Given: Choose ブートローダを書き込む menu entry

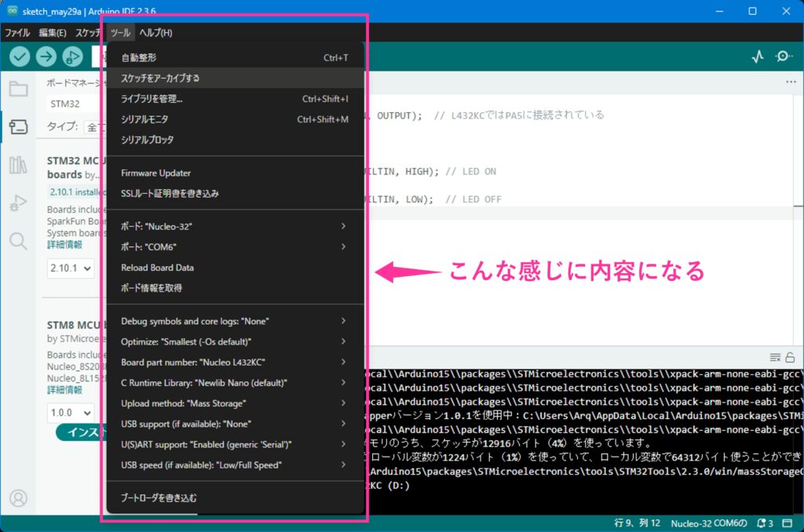Looking at the screenshot, I should (235, 497).
